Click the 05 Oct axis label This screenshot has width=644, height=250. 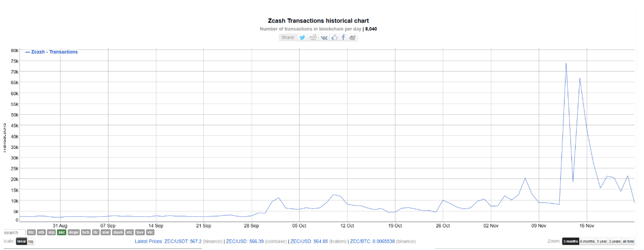pyautogui.click(x=299, y=225)
